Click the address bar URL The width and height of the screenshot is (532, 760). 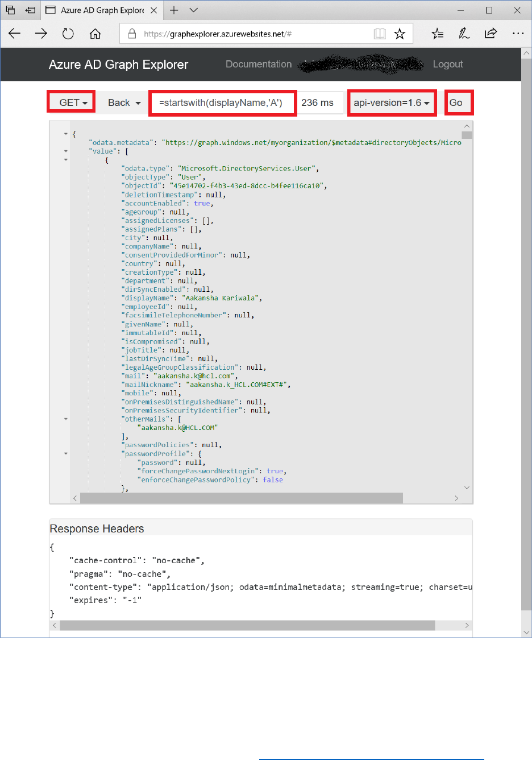point(218,34)
